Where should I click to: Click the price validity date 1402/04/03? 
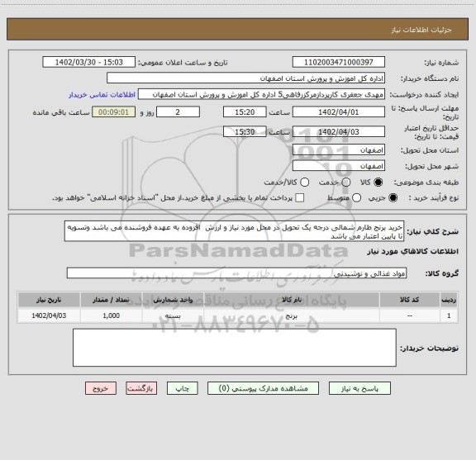click(339, 131)
